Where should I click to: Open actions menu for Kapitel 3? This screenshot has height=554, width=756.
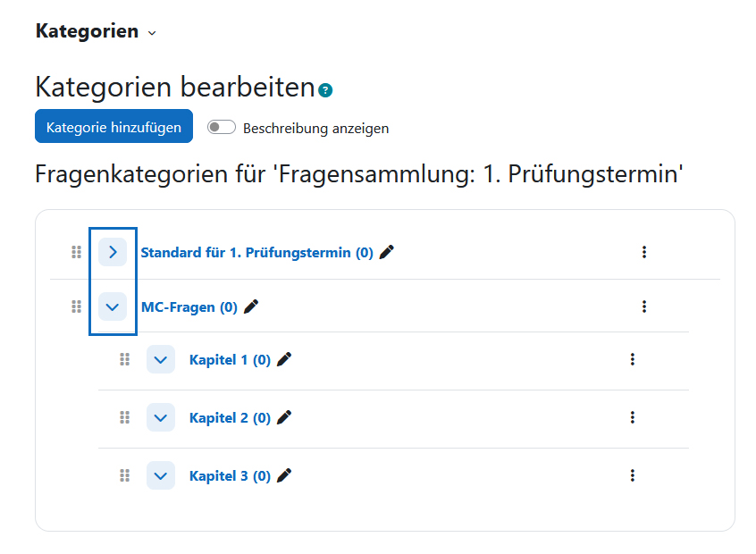(x=633, y=475)
